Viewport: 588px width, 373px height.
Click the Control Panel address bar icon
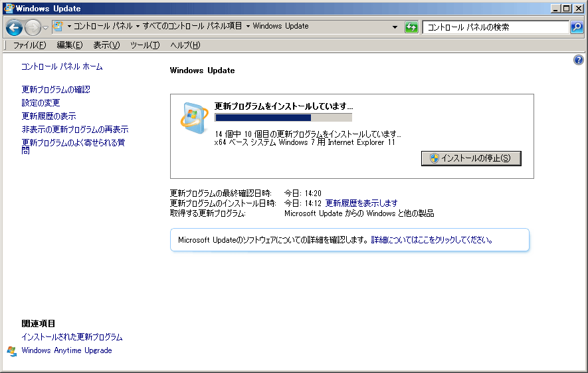pos(58,27)
